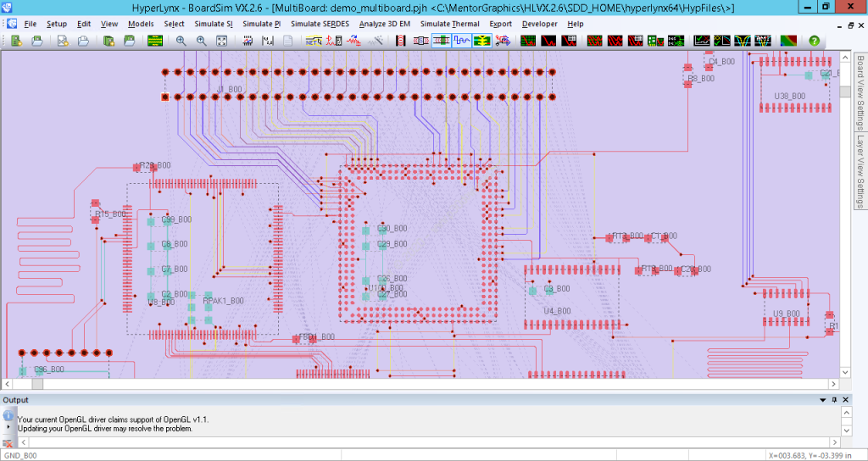Open the Simulate SERDES menu
The image size is (868, 461).
321,24
